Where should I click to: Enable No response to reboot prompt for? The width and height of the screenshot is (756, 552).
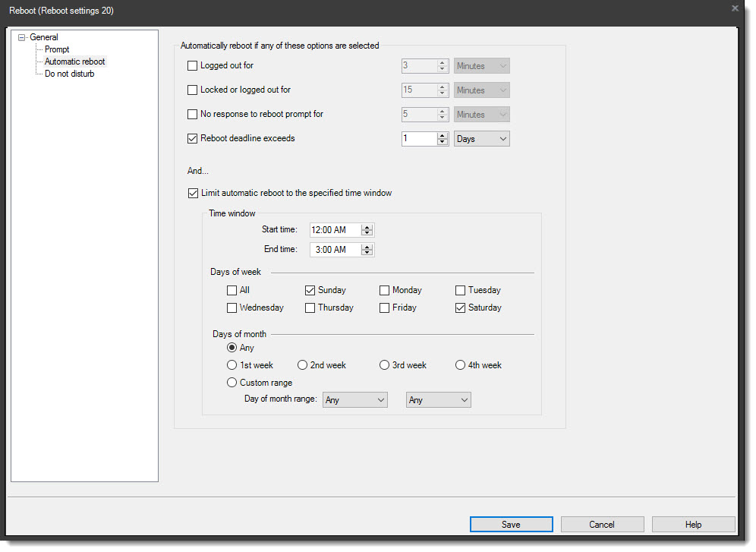coord(193,114)
